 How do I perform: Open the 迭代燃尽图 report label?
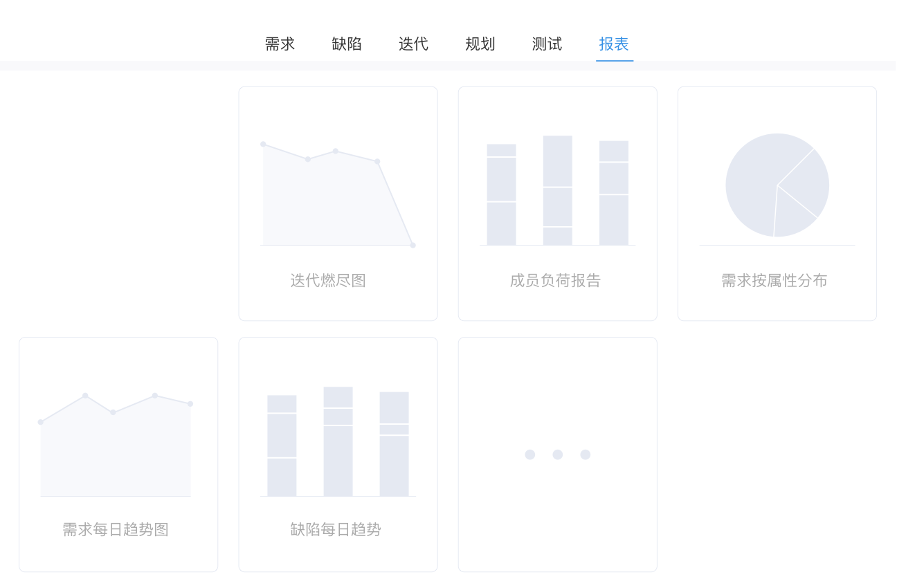click(x=328, y=281)
